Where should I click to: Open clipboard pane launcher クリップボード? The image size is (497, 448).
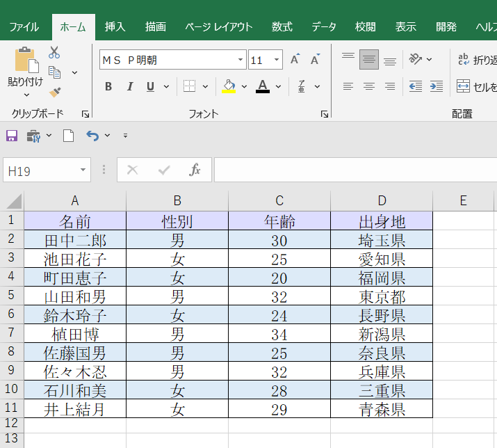pyautogui.click(x=85, y=114)
